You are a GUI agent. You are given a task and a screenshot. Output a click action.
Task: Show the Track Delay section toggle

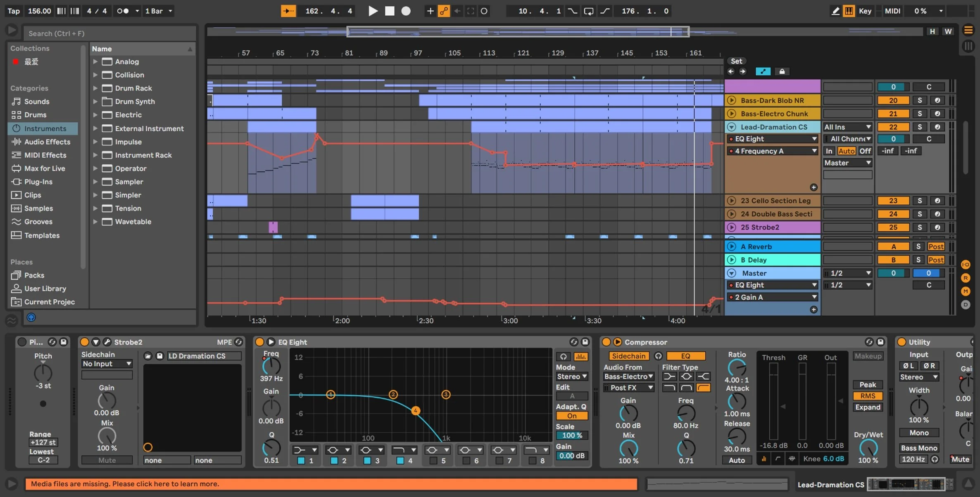coord(966,305)
